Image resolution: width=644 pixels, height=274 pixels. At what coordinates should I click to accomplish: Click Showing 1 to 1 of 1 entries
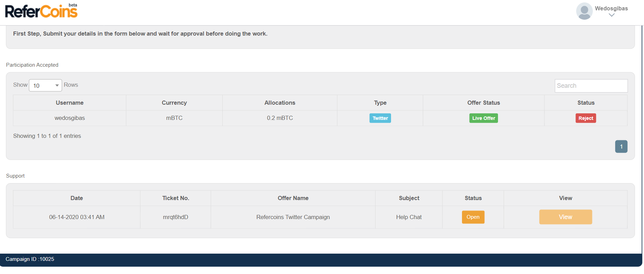47,136
